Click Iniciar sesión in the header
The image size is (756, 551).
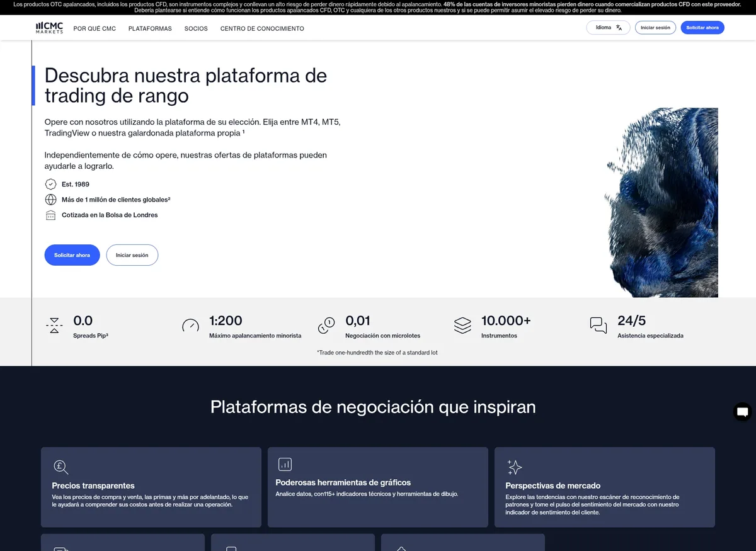click(x=655, y=28)
